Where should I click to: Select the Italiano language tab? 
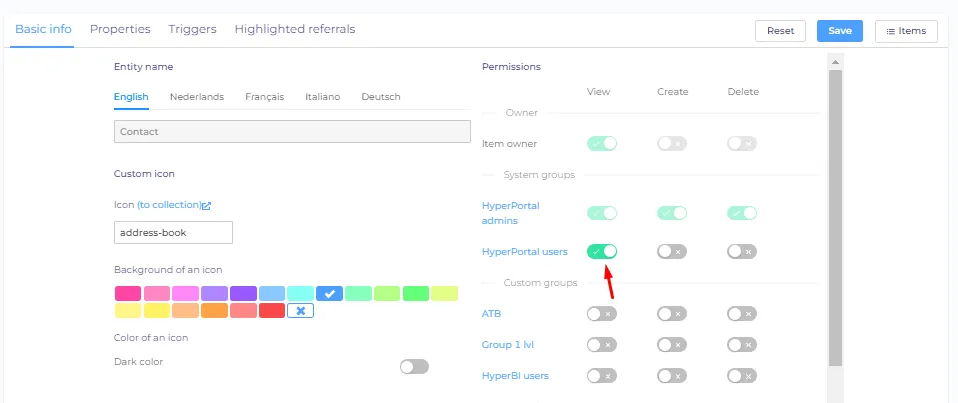323,96
